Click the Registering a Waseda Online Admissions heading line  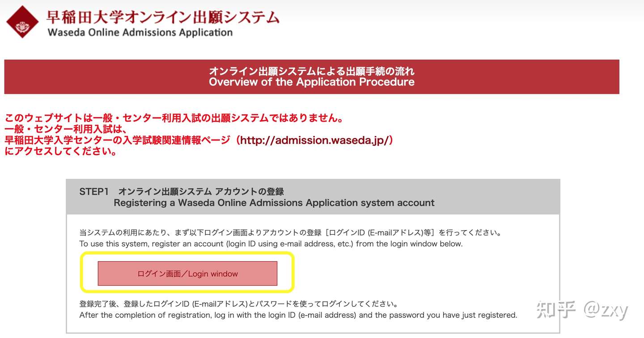274,203
